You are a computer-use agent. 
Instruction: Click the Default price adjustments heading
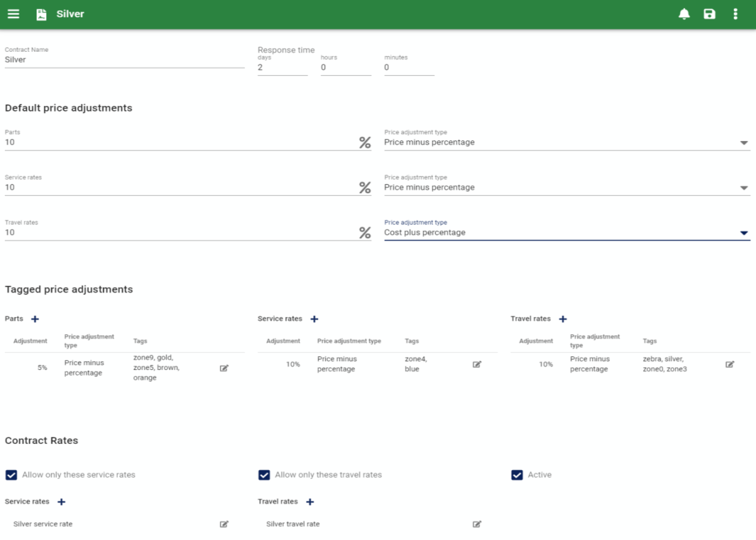pyautogui.click(x=69, y=108)
